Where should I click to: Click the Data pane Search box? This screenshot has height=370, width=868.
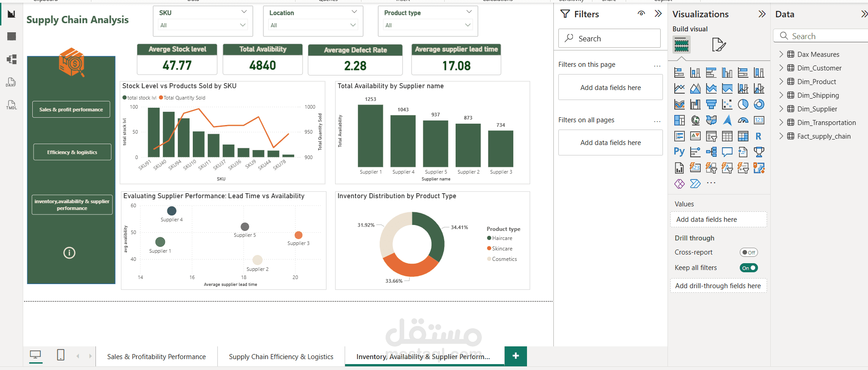[821, 36]
